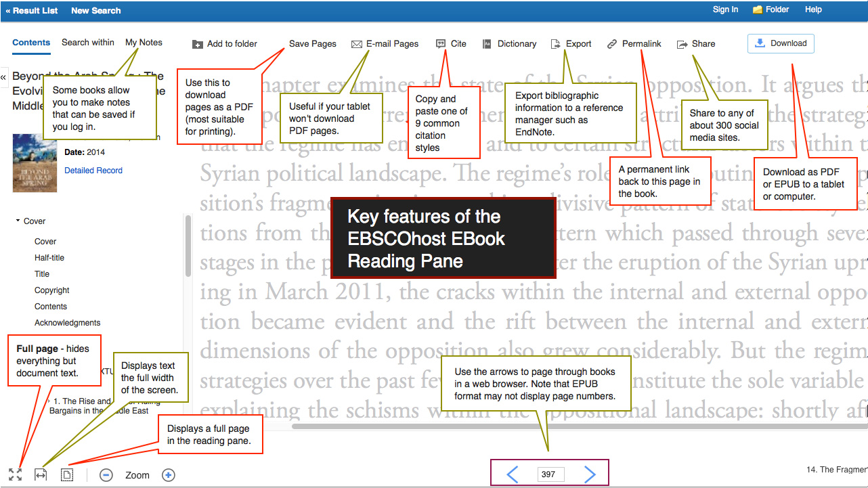868x488 pixels.
Task: Click Save Pages
Action: click(313, 44)
